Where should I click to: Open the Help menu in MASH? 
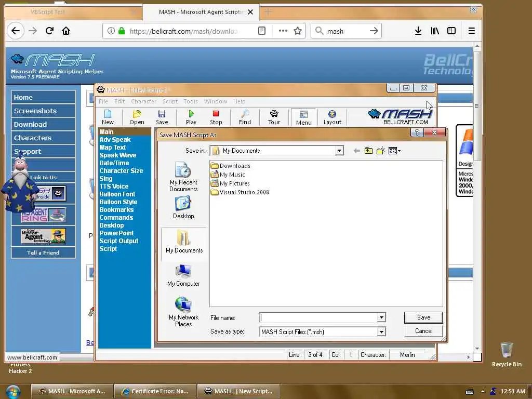[239, 101]
